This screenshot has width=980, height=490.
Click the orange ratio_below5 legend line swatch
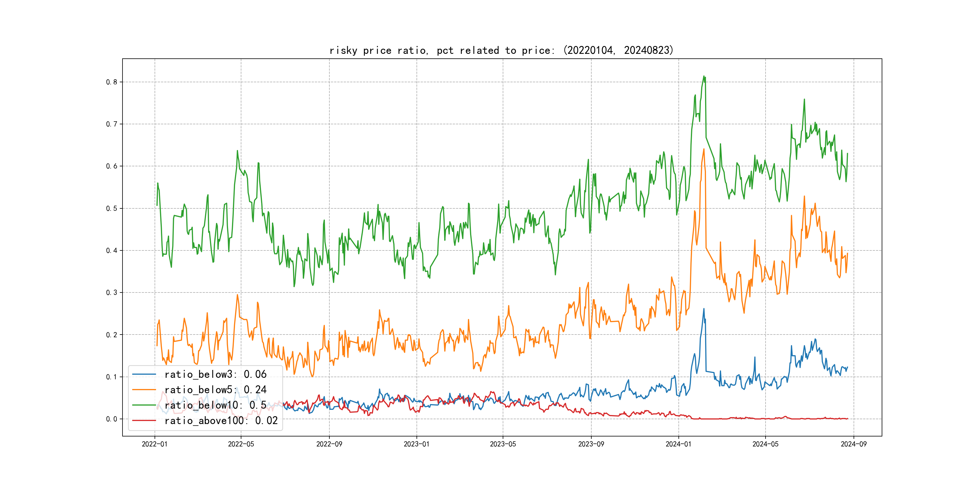coord(144,390)
